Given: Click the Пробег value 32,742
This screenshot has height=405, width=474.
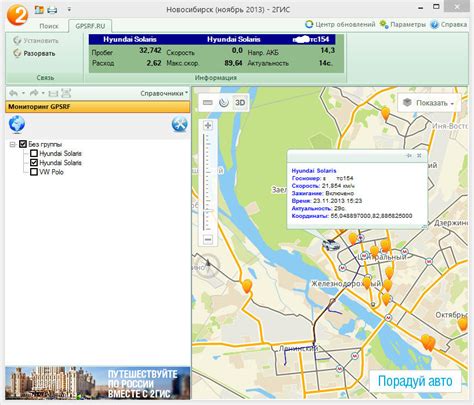Looking at the screenshot, I should click(150, 51).
